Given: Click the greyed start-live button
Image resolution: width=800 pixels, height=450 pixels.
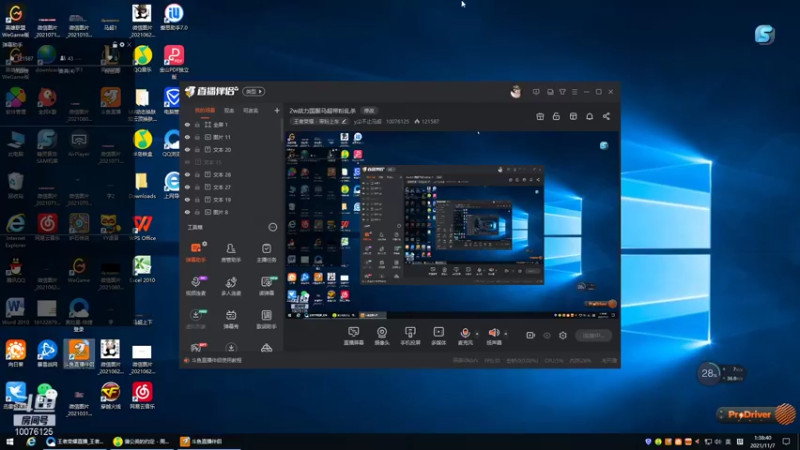Looking at the screenshot, I should 593,335.
